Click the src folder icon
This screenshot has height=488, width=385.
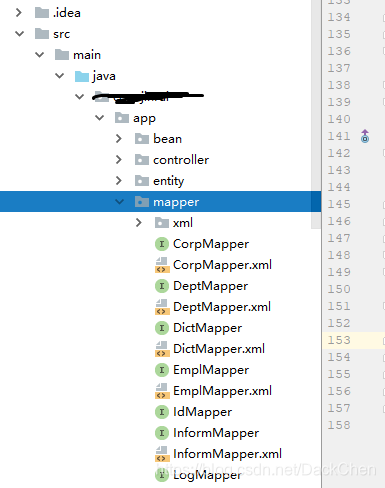pos(42,34)
